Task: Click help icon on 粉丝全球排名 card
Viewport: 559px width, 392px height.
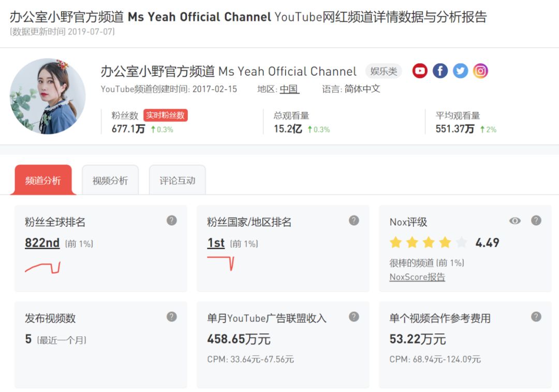Action: pyautogui.click(x=171, y=221)
